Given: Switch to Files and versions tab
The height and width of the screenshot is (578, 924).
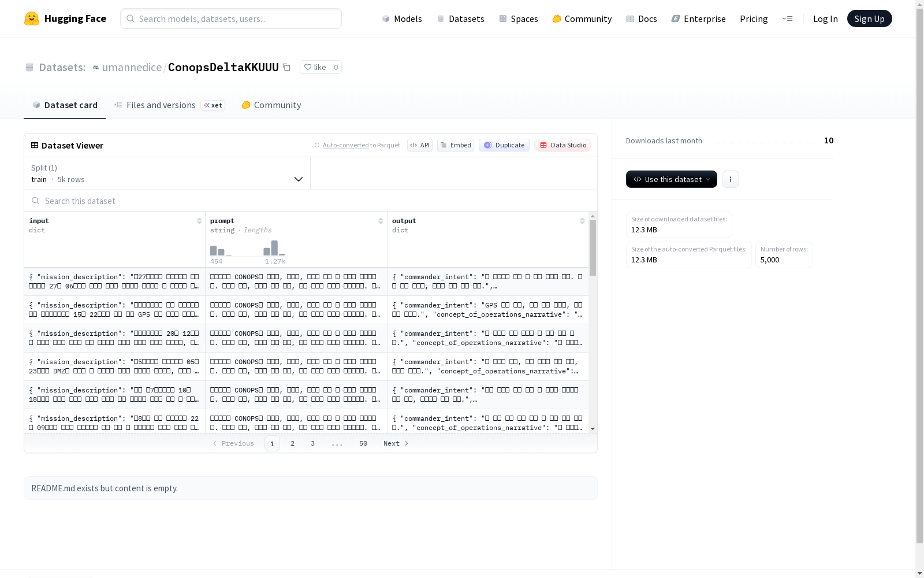Looking at the screenshot, I should (169, 105).
